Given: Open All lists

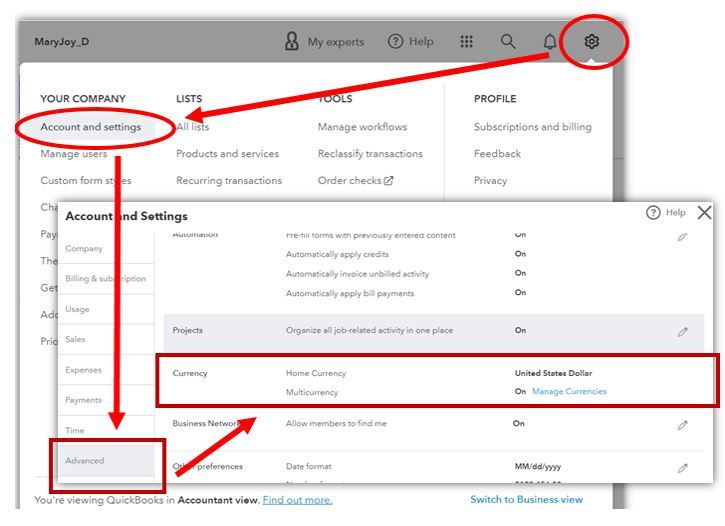Looking at the screenshot, I should pos(192,127).
